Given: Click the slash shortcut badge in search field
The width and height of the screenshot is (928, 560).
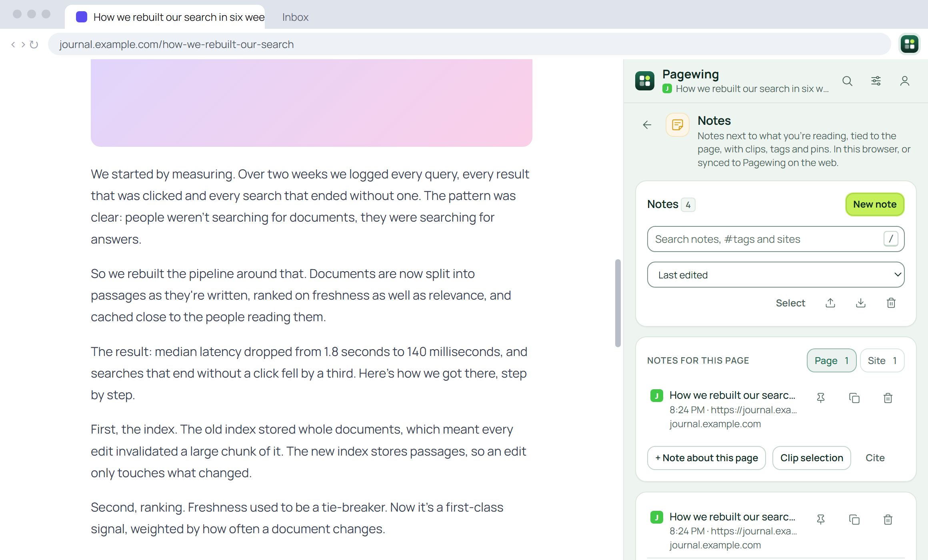Looking at the screenshot, I should (891, 239).
